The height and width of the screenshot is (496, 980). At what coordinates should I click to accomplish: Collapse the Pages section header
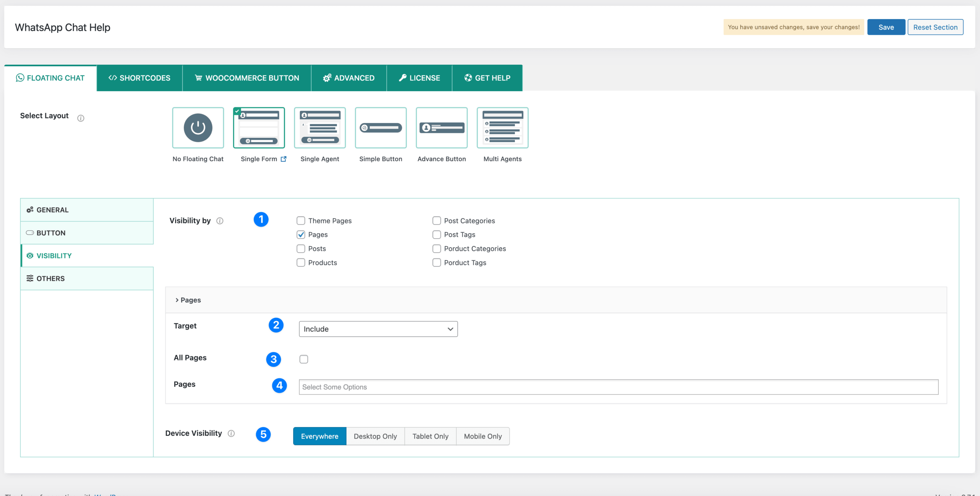click(556, 300)
